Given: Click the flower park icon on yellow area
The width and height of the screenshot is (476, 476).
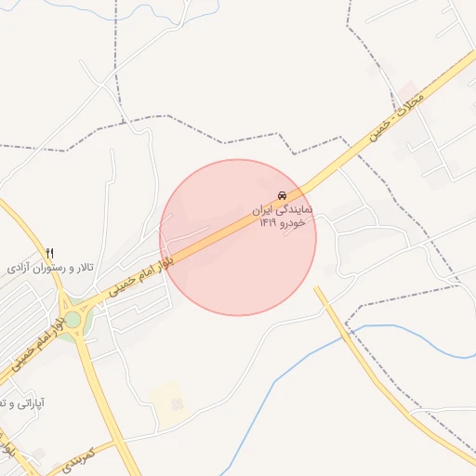Looking at the screenshot, I should 177,403.
